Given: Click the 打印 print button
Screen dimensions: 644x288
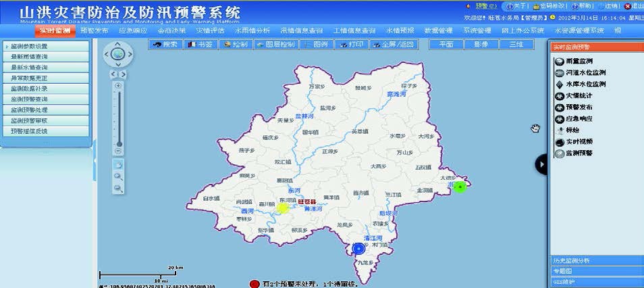Looking at the screenshot, I should (x=352, y=45).
